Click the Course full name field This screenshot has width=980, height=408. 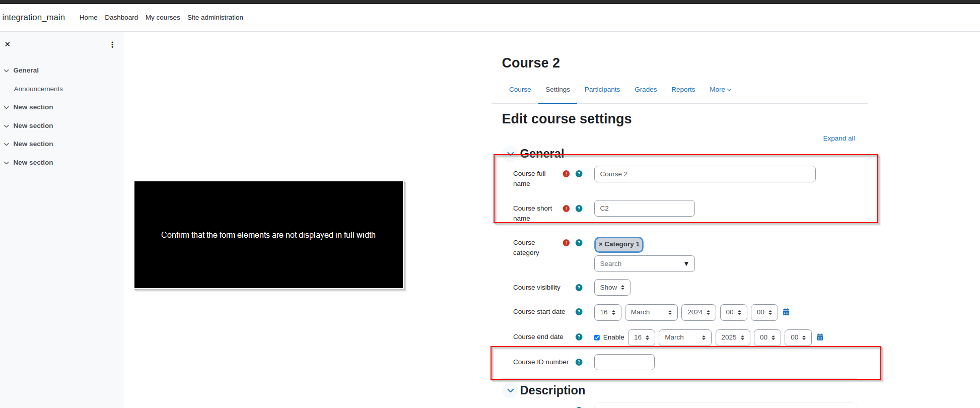pos(705,174)
